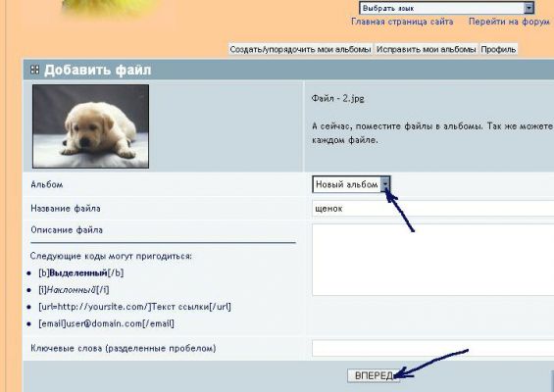Viewport: 554px width, 392px height.
Task: Click the [url=http://yoursite.com/] code example
Action: (134, 307)
